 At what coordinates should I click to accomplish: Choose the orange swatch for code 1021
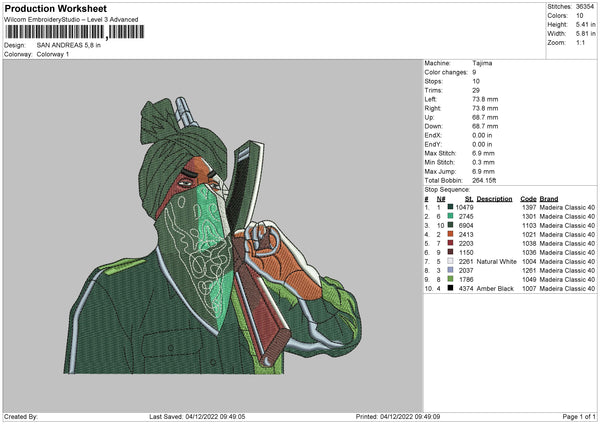coord(450,234)
